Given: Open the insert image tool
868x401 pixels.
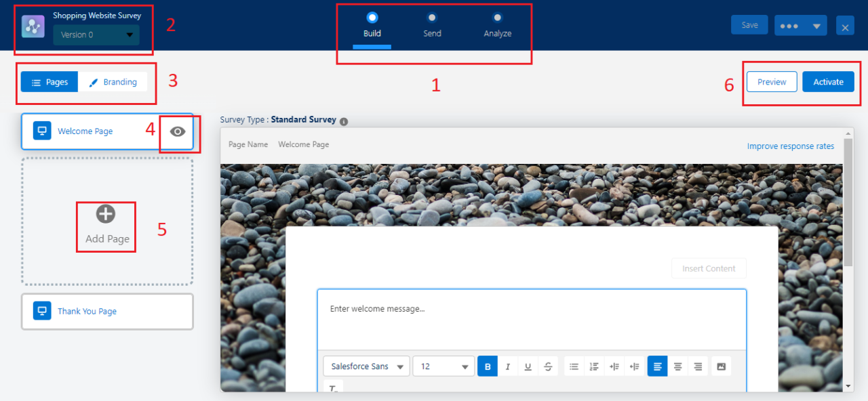Looking at the screenshot, I should 721,366.
